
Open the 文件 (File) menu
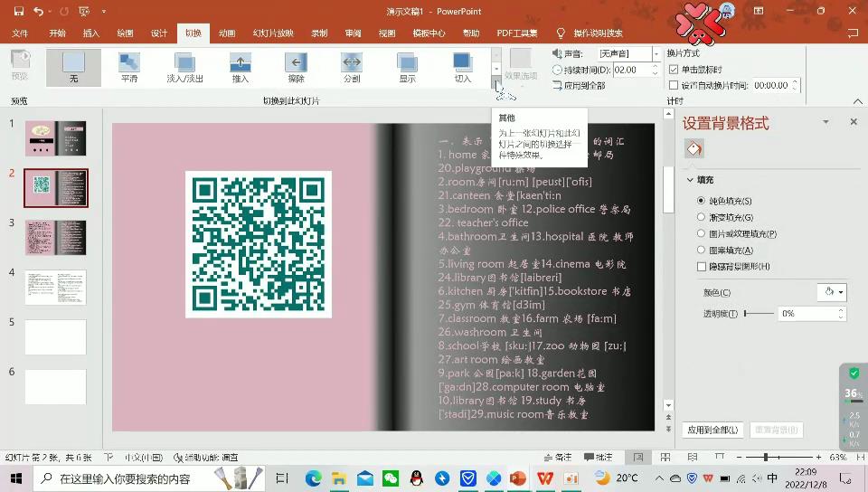(20, 33)
